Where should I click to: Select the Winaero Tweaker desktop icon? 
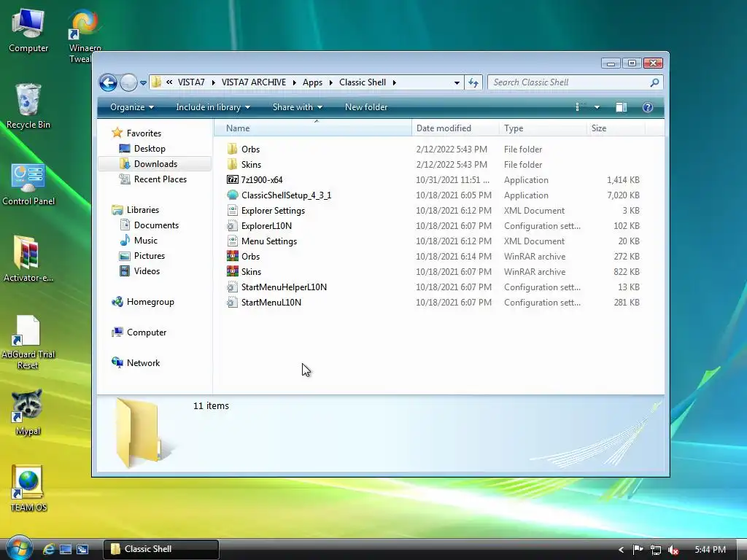pyautogui.click(x=85, y=36)
